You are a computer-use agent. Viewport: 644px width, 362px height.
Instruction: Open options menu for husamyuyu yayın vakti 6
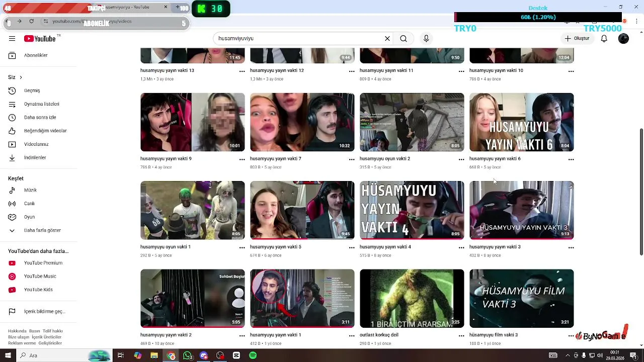click(x=571, y=159)
